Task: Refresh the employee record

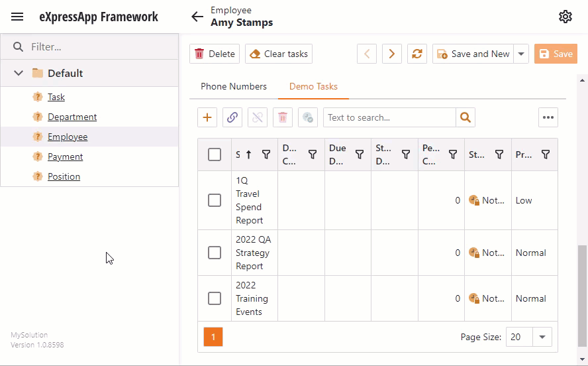Action: pyautogui.click(x=417, y=54)
